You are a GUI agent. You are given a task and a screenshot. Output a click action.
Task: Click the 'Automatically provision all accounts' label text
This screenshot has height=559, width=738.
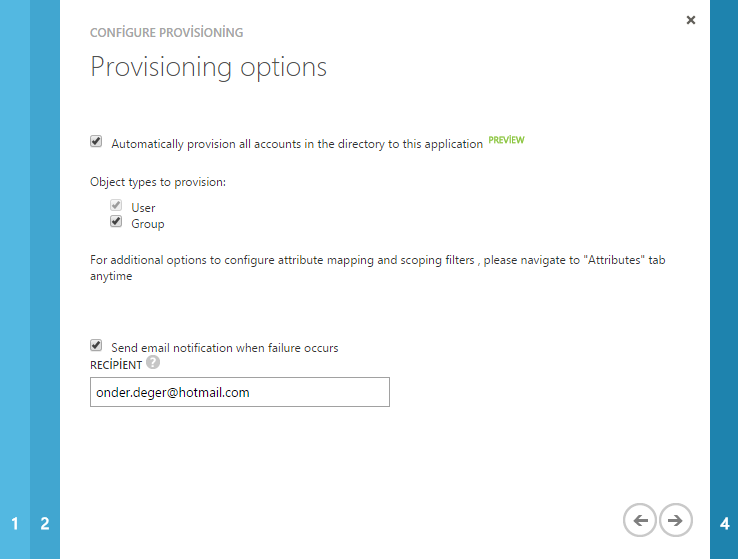click(x=297, y=144)
